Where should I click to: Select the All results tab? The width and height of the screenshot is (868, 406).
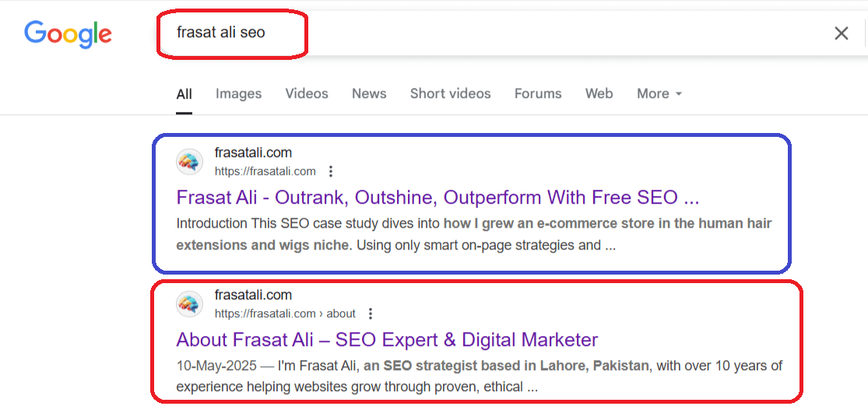184,95
